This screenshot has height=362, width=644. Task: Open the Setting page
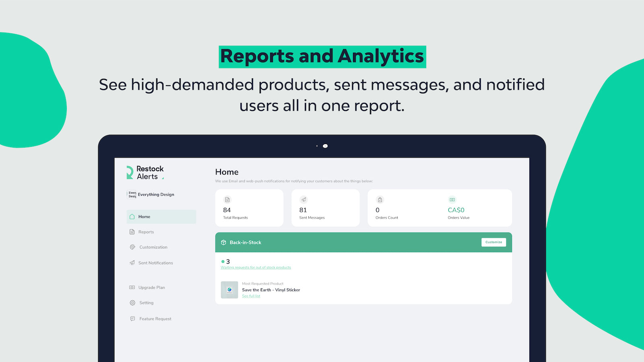(147, 303)
